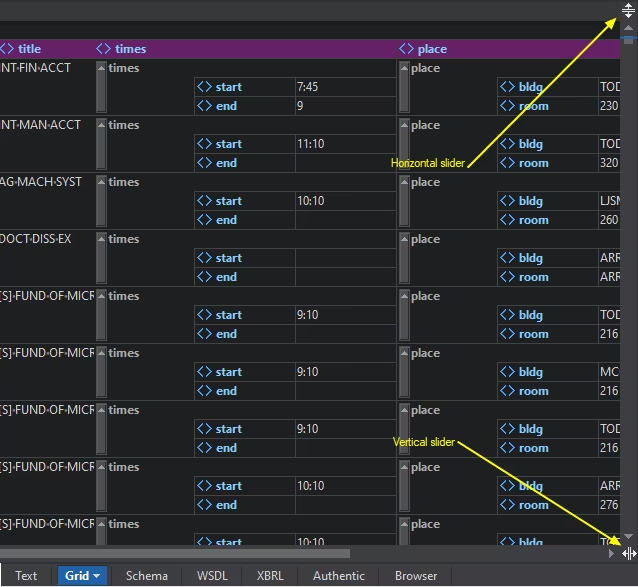Click the start element icon beside 11:10
Screen dimensions: 638x587
point(204,144)
